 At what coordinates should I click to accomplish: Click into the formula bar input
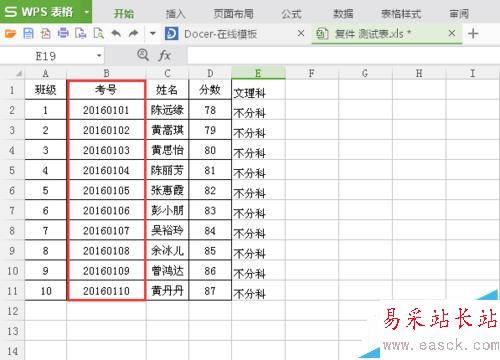pos(343,56)
